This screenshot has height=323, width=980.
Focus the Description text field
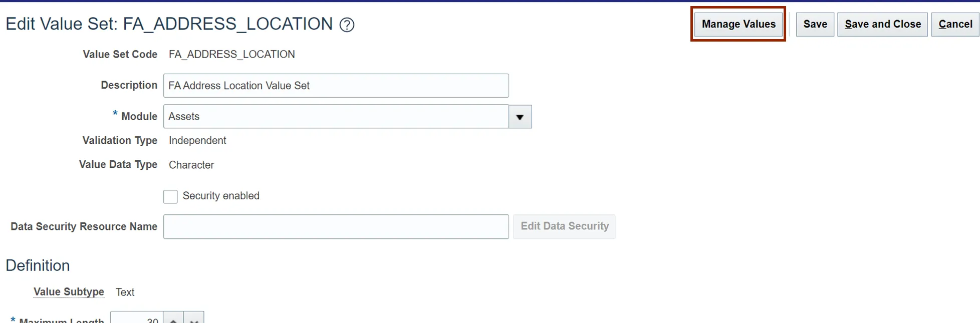click(x=336, y=86)
